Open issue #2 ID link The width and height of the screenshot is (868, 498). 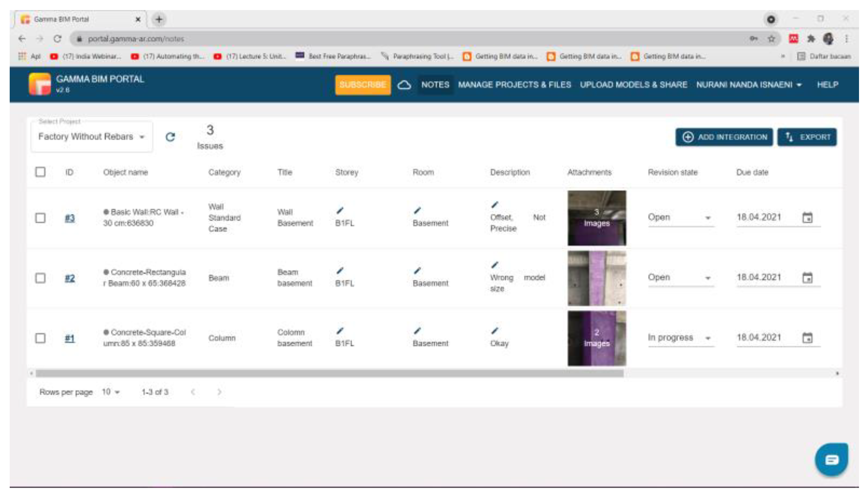pos(70,278)
